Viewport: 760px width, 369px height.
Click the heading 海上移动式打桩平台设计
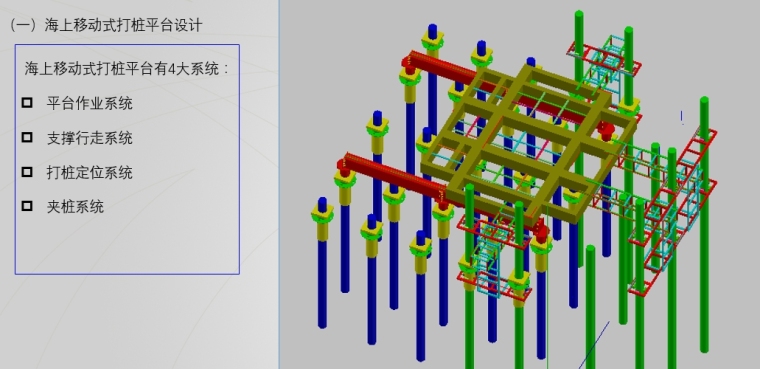[123, 25]
